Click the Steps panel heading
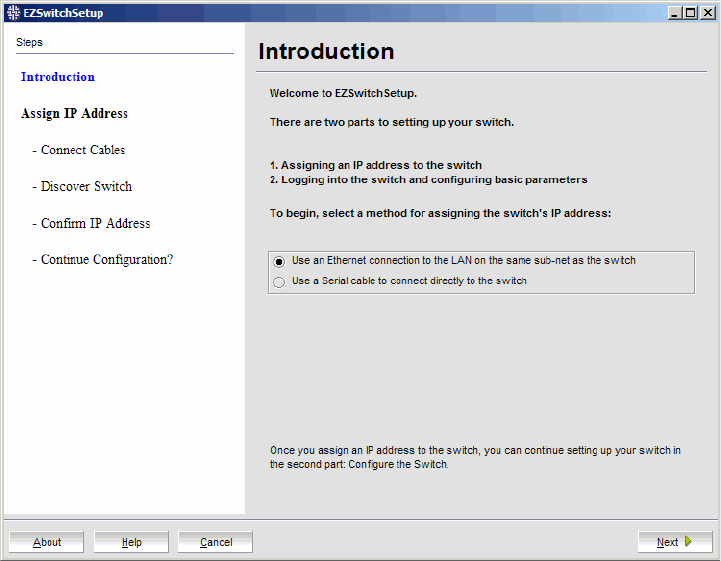This screenshot has height=561, width=721. click(x=29, y=42)
